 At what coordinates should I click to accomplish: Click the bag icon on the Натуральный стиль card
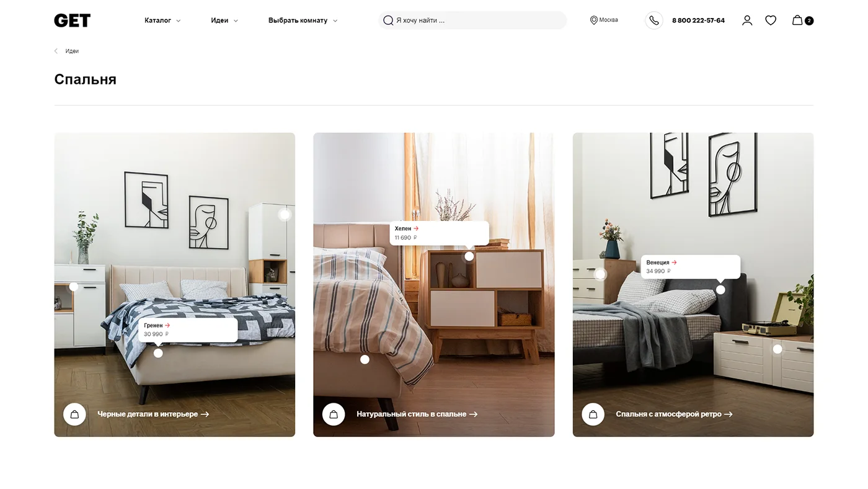[x=334, y=414]
